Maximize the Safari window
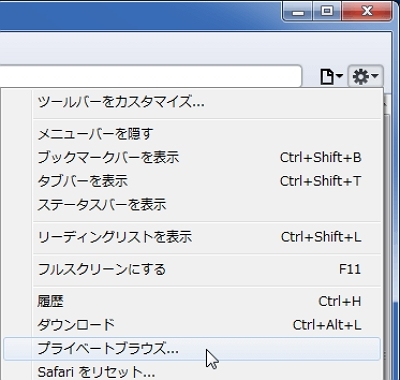 point(327,11)
